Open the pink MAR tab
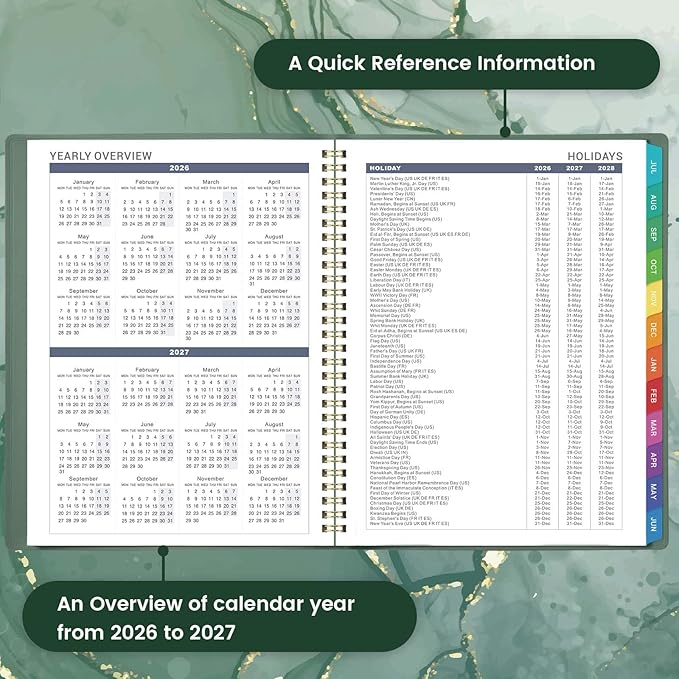 653,427
